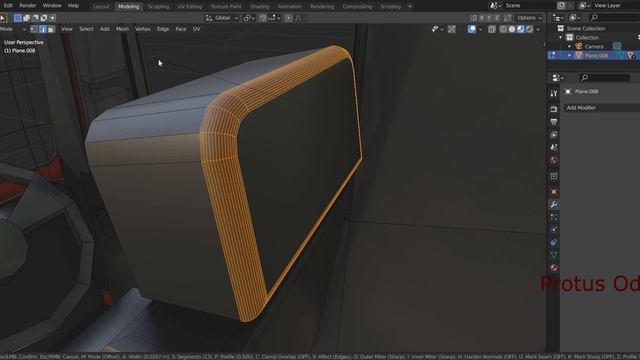Switch to solid viewport shading
Image resolution: width=640 pixels, height=360 pixels.
click(x=512, y=29)
